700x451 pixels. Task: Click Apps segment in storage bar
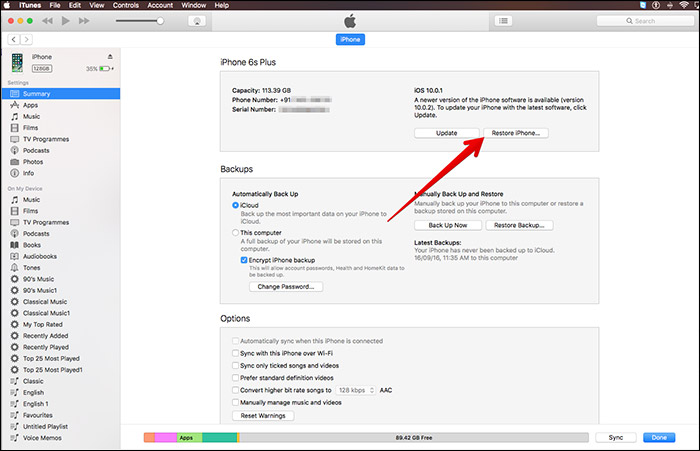click(189, 438)
